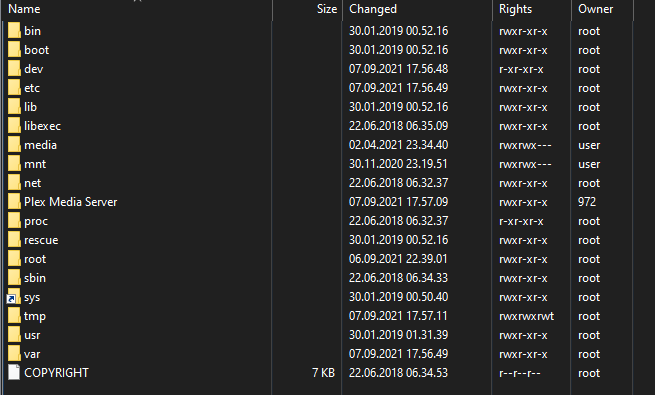Sort by the Owner column header
Viewport: 655px width, 395px height.
click(x=602, y=9)
